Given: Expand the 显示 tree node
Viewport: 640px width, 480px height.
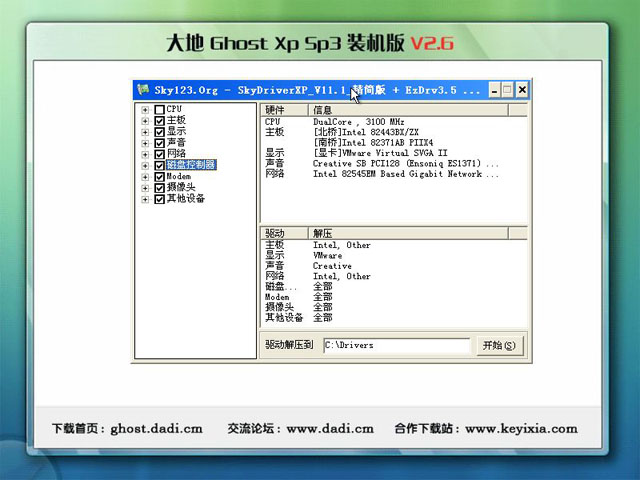Looking at the screenshot, I should point(145,132).
